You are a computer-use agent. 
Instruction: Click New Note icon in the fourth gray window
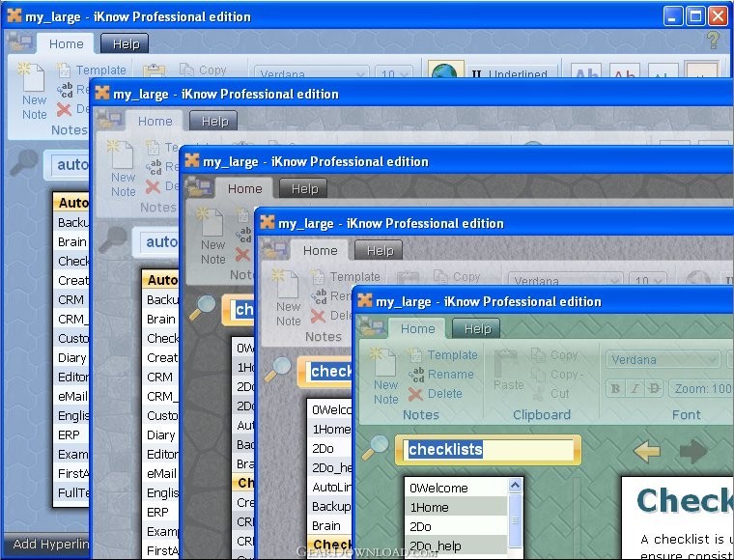[x=287, y=284]
